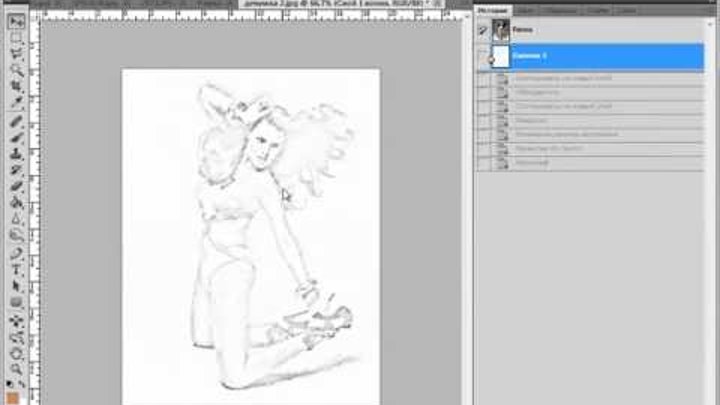Select the Move tool
This screenshot has width=720, height=405.
click(16, 21)
